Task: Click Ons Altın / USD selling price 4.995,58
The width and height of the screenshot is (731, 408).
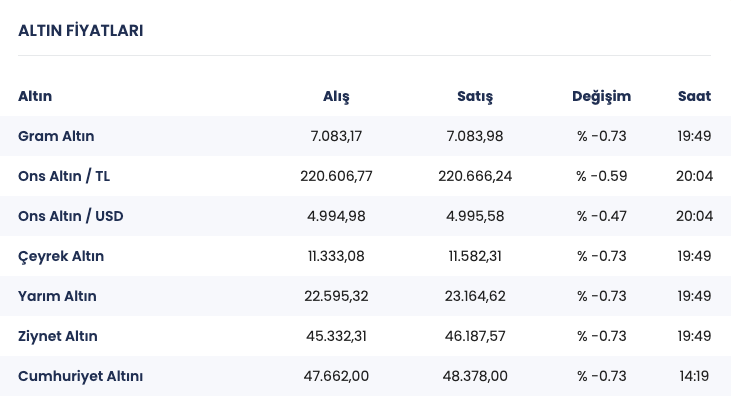Action: coord(475,216)
